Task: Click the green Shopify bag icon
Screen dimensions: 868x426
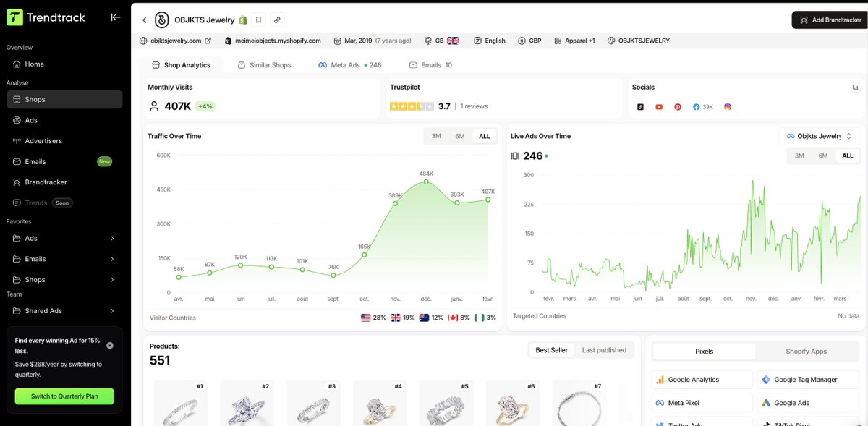Action: click(x=243, y=20)
